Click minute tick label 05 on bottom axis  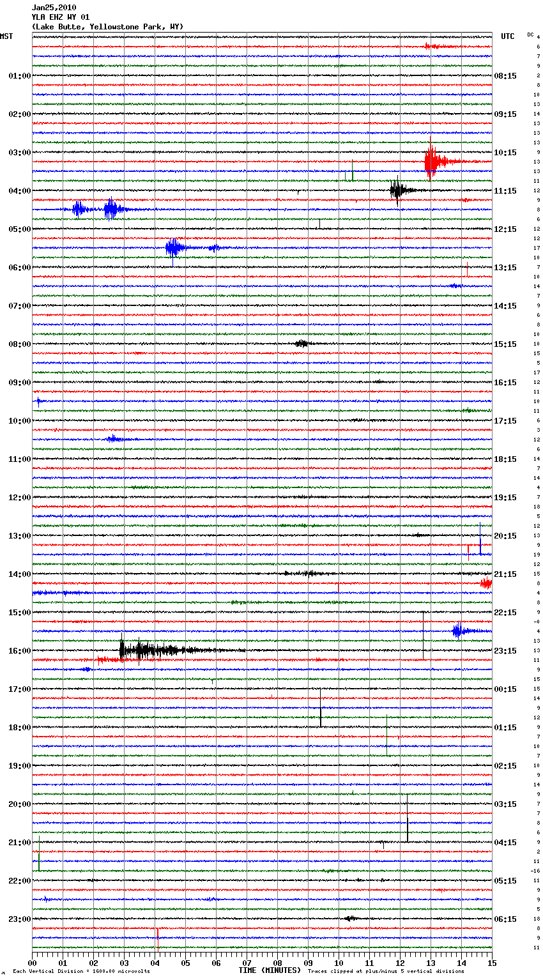point(185,963)
